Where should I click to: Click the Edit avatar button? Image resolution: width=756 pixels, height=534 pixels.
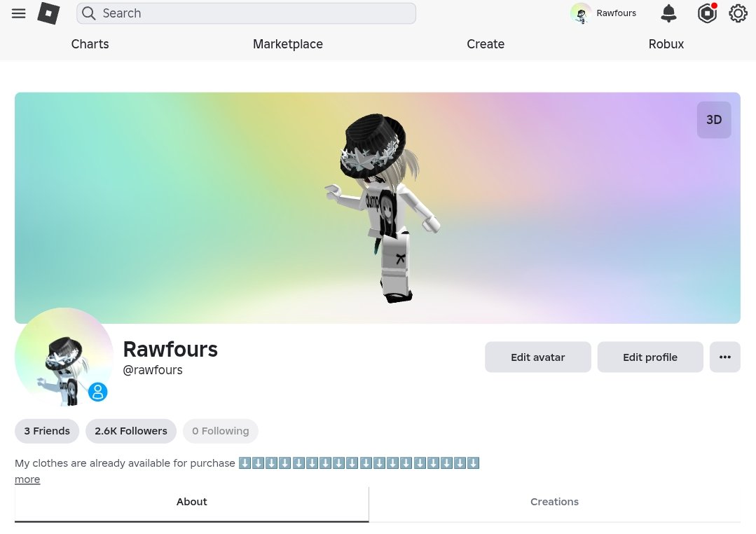[x=537, y=357]
